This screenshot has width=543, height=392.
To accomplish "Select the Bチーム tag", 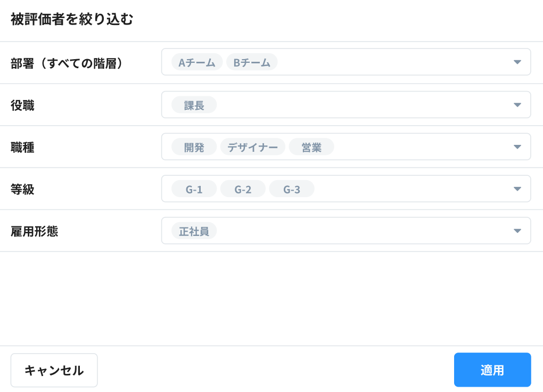I will pyautogui.click(x=252, y=62).
